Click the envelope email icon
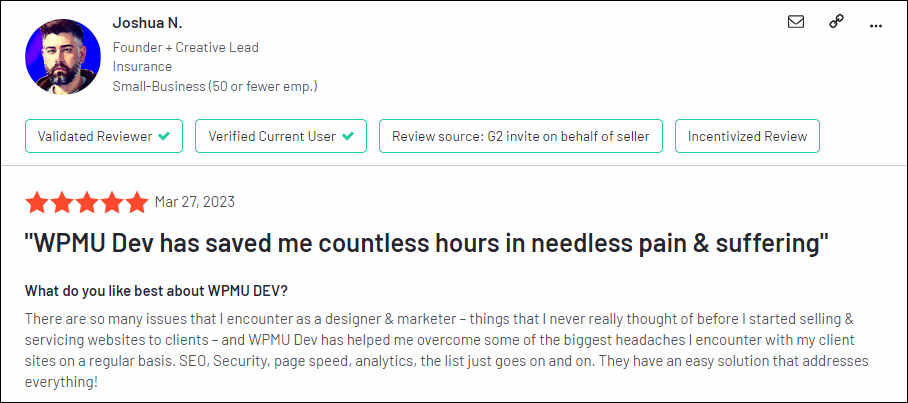This screenshot has height=403, width=908. [x=796, y=22]
